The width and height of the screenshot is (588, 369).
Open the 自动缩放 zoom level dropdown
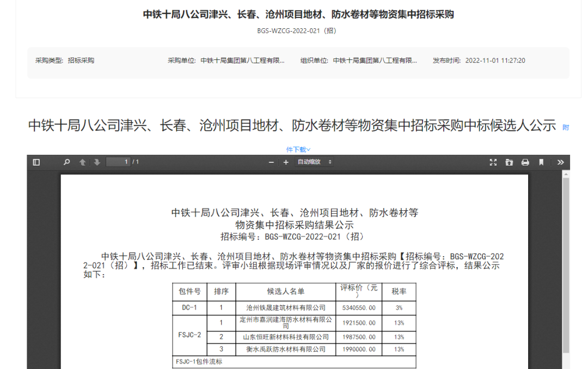314,162
